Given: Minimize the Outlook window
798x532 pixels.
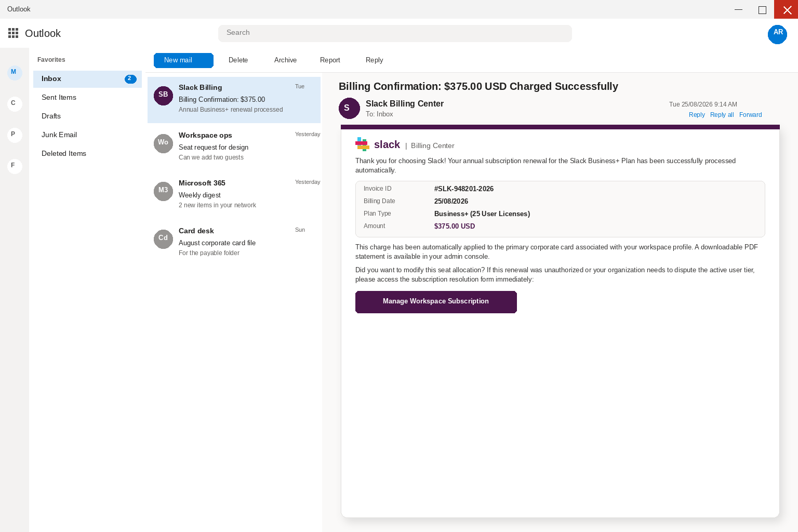Looking at the screenshot, I should click(738, 9).
